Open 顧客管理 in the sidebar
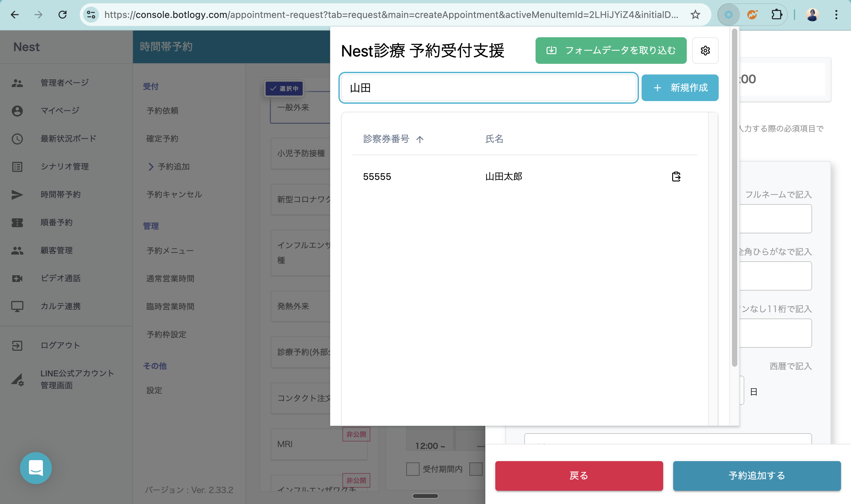 (x=57, y=250)
